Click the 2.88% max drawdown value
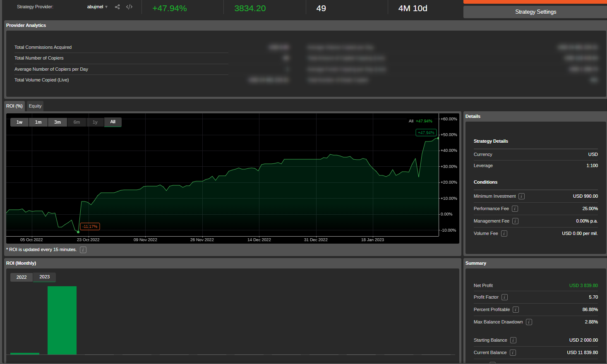The image size is (607, 364). (591, 322)
